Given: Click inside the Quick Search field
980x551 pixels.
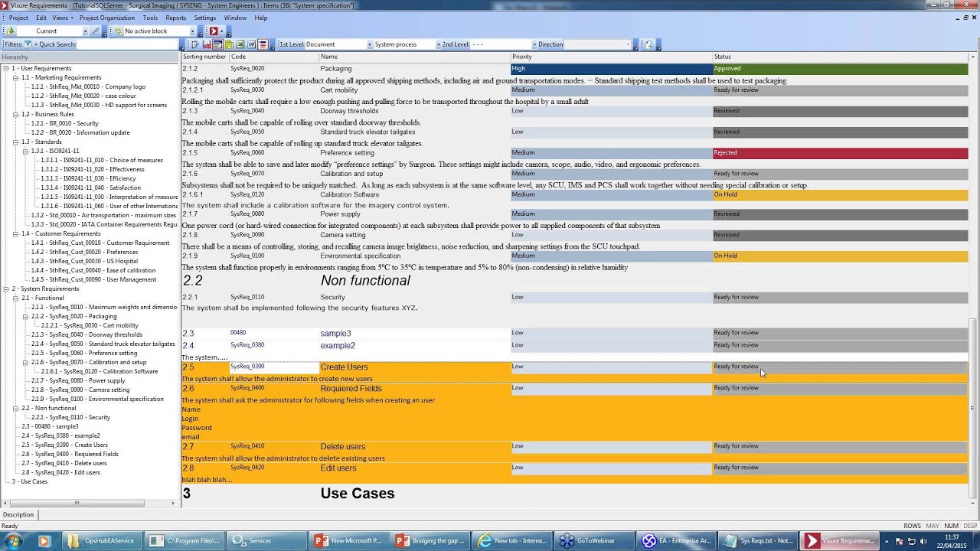Looking at the screenshot, I should click(127, 44).
